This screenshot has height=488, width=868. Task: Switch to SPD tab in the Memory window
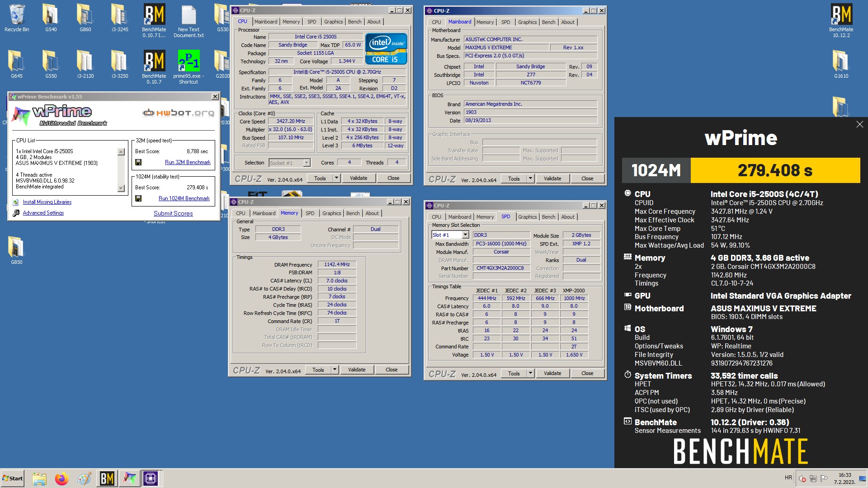[310, 213]
